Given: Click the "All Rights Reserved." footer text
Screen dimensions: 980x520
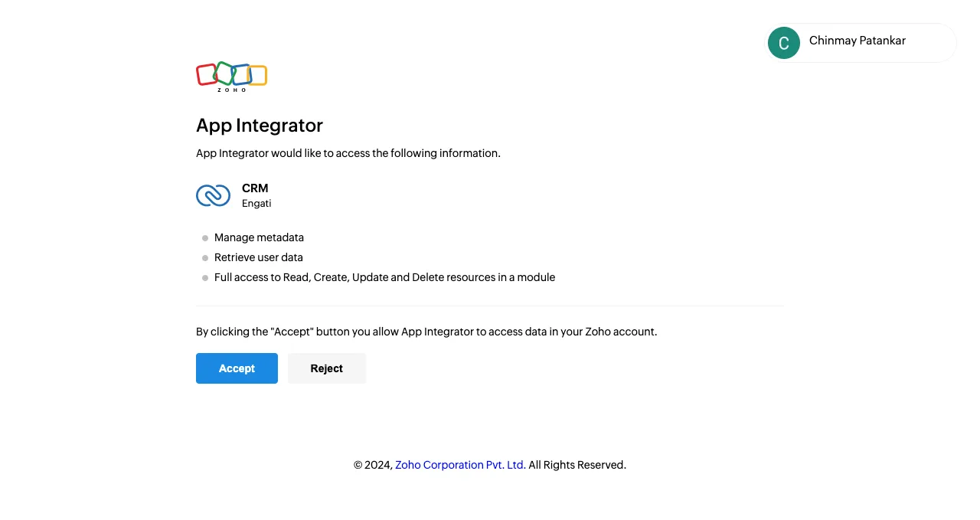Looking at the screenshot, I should coord(577,465).
